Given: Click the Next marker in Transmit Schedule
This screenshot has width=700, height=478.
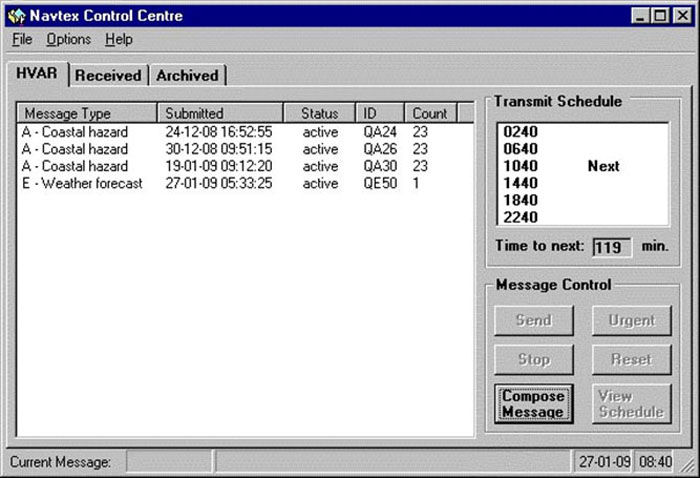Looking at the screenshot, I should pos(604,166).
